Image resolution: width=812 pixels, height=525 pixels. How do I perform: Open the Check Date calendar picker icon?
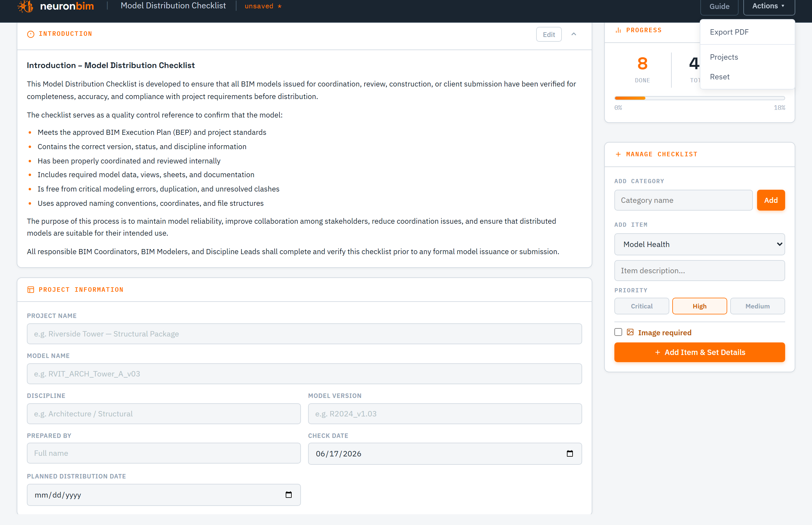(x=570, y=453)
